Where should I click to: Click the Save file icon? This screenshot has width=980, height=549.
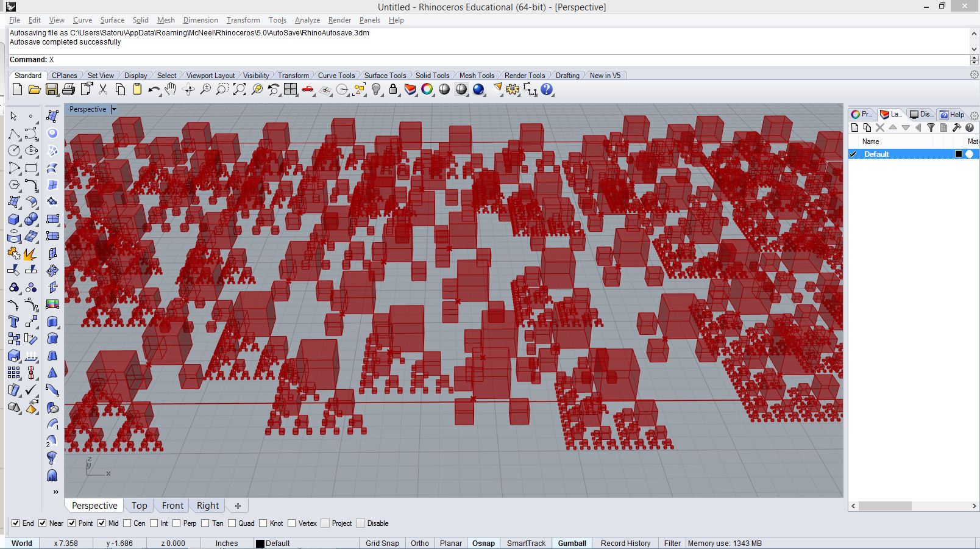[x=52, y=90]
